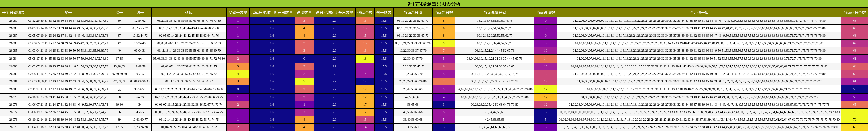The image size is (868, 131).
Task: Select 冷号 cell 13,28,65 in row 26083
Action: coord(119,67)
